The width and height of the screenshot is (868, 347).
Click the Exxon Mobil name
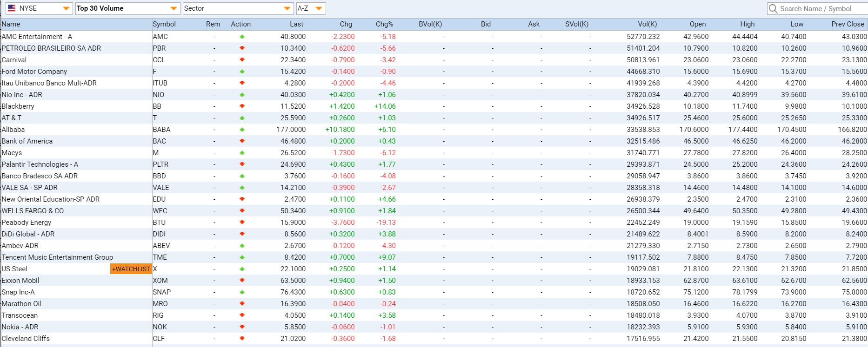click(x=20, y=281)
